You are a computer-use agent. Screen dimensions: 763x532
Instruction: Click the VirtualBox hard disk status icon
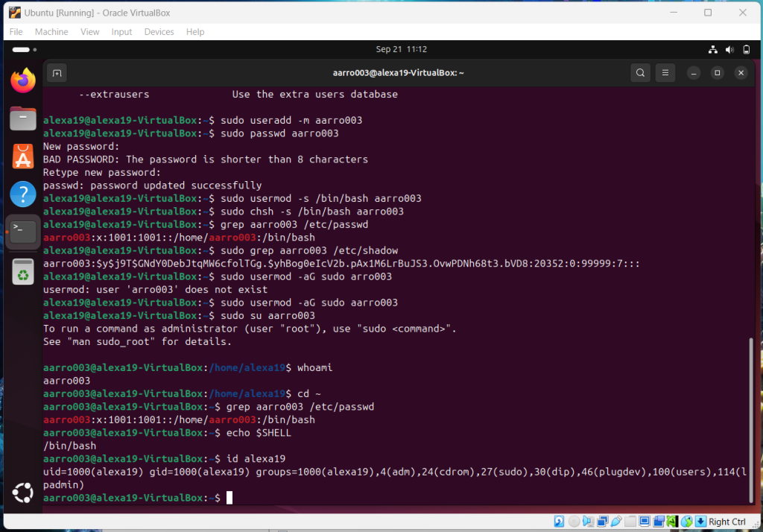point(559,522)
